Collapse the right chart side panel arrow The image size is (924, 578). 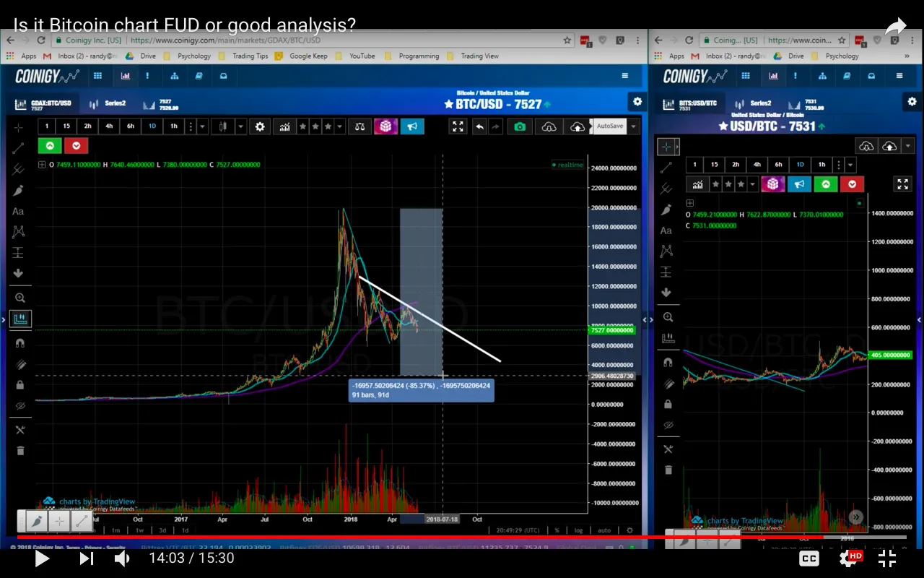(x=919, y=319)
